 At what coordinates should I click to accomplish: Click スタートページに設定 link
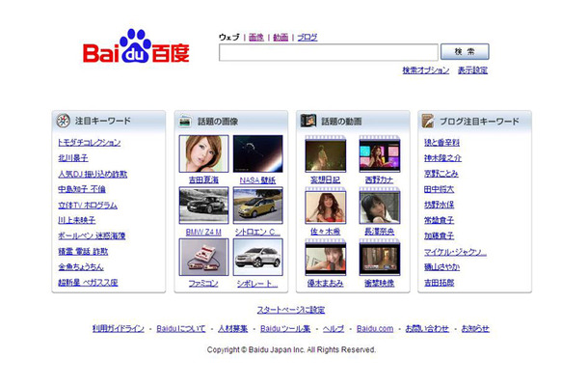[291, 310]
